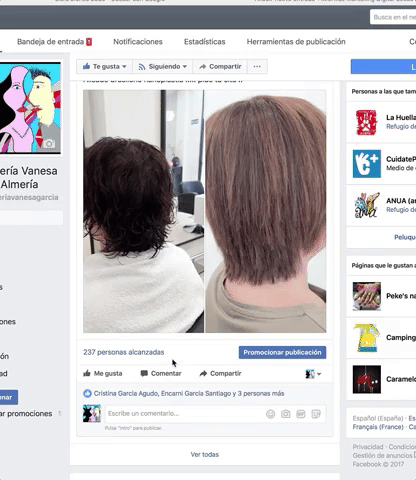Click Gestión de anuncios footer link
This screenshot has width=416, height=480.
point(382,455)
